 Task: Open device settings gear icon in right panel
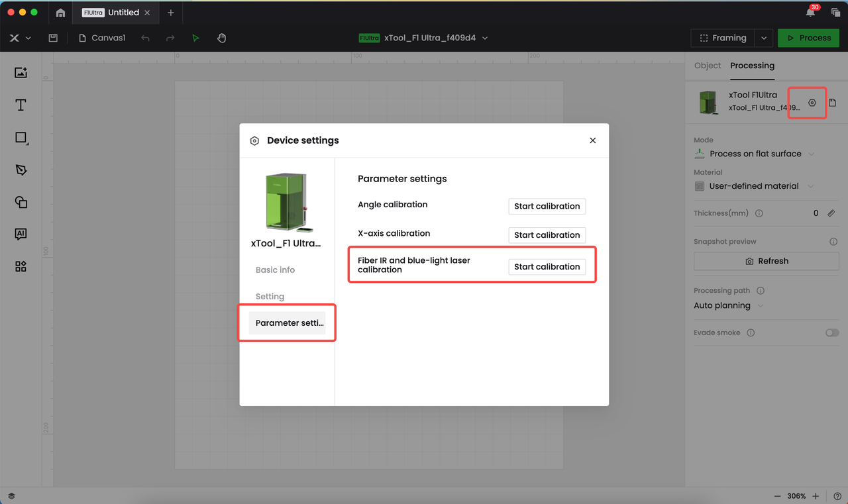pos(812,103)
